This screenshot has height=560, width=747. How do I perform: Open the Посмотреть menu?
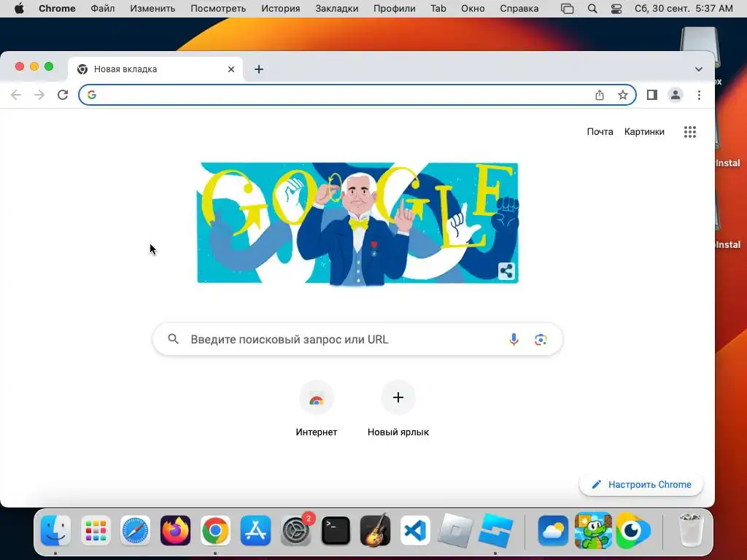[218, 9]
